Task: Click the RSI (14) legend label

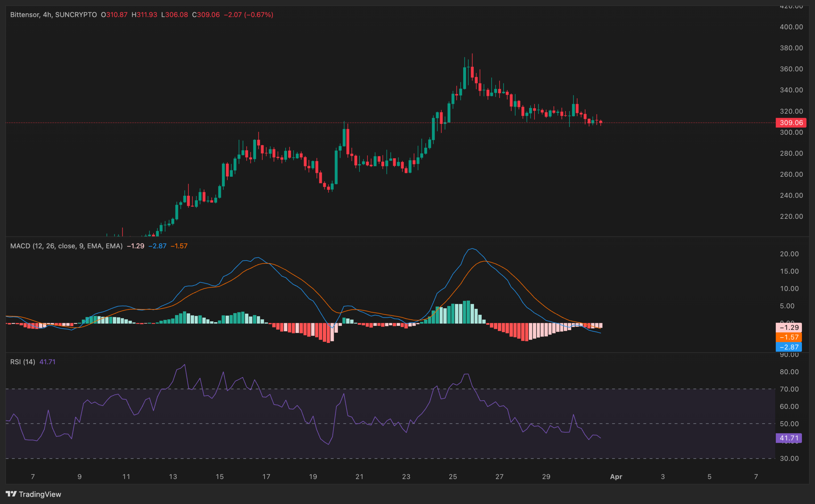Action: [x=22, y=362]
